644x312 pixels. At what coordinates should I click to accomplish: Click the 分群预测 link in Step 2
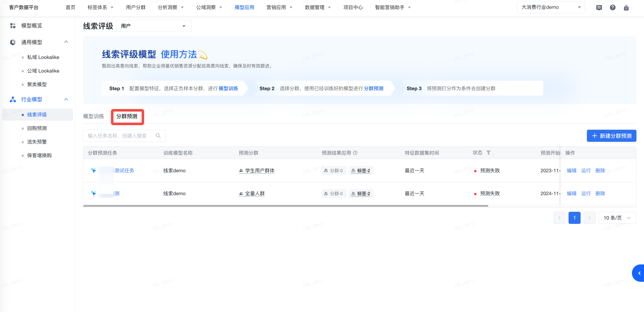click(374, 88)
